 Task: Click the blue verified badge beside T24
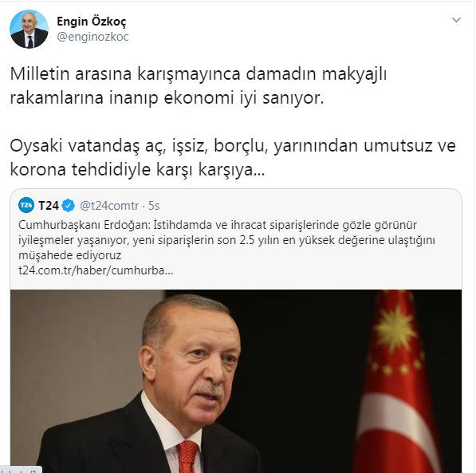pos(68,206)
